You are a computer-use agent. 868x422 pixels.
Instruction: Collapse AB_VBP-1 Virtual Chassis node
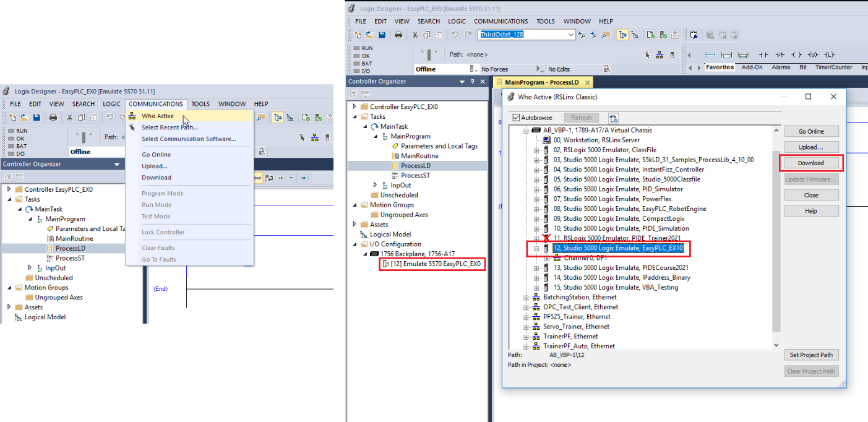(526, 131)
